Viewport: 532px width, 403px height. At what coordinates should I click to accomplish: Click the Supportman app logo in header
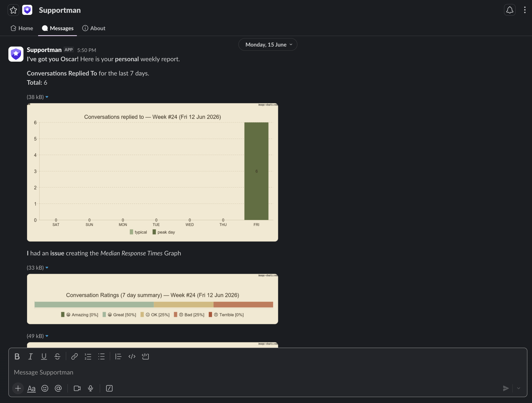(x=27, y=10)
